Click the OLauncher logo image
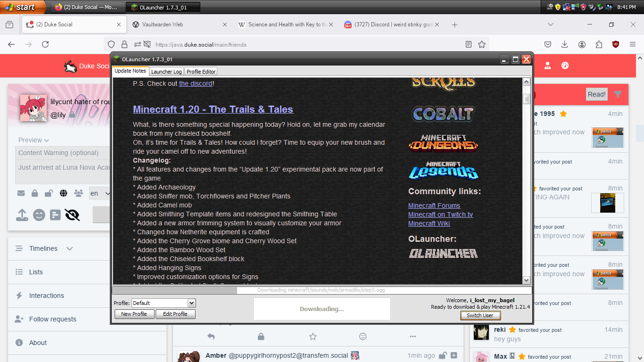 point(443,254)
